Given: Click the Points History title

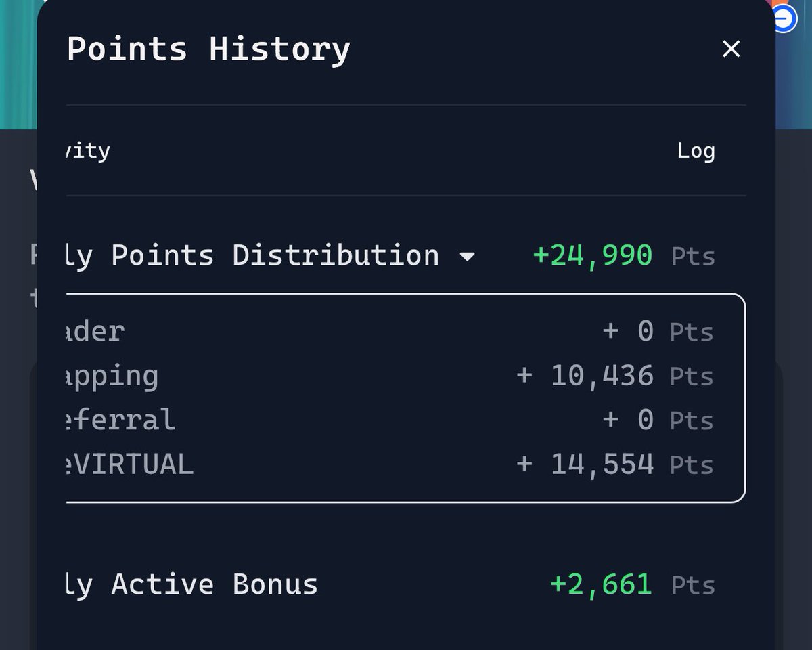Looking at the screenshot, I should (208, 49).
